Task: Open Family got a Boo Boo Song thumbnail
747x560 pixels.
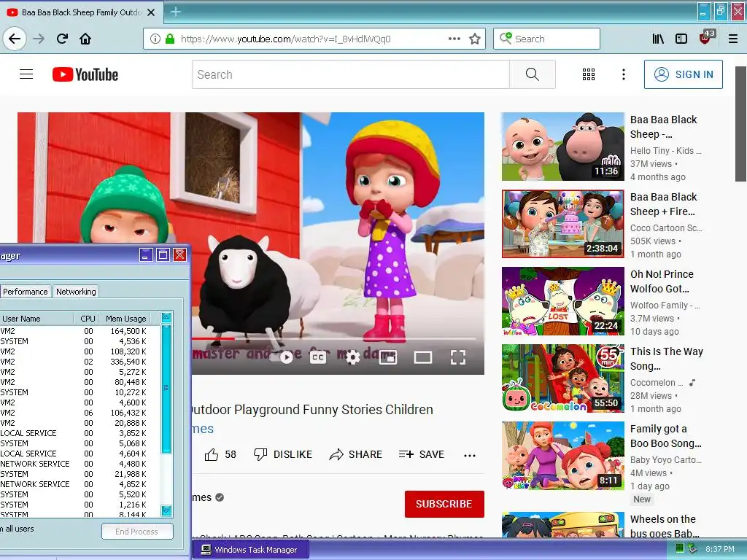Action: [x=562, y=456]
